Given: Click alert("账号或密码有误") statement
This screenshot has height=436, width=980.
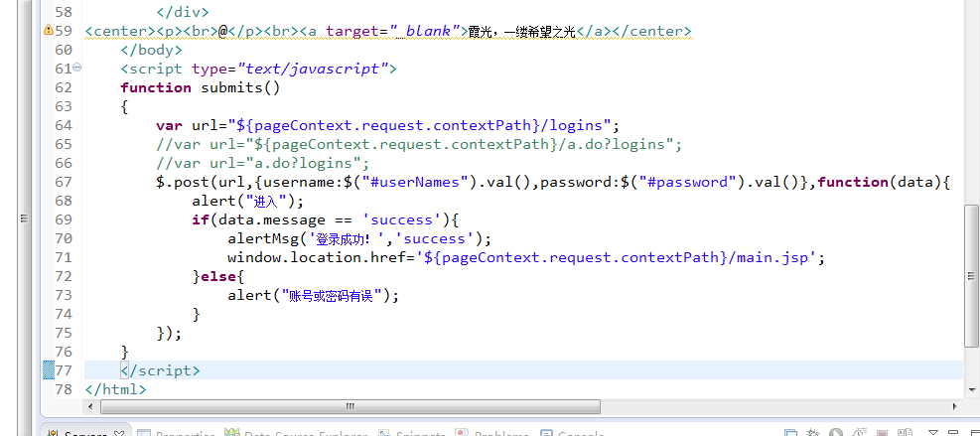Looking at the screenshot, I should tap(313, 295).
